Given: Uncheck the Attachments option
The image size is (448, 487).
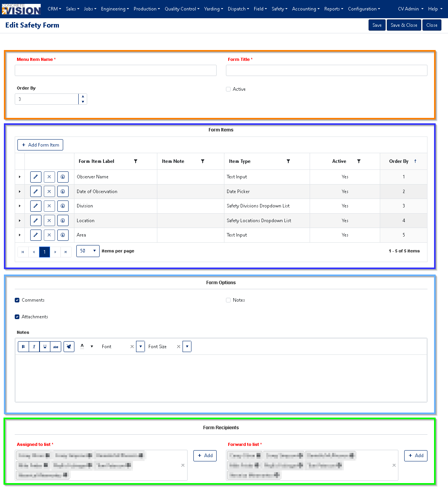Looking at the screenshot, I should [x=17, y=317].
